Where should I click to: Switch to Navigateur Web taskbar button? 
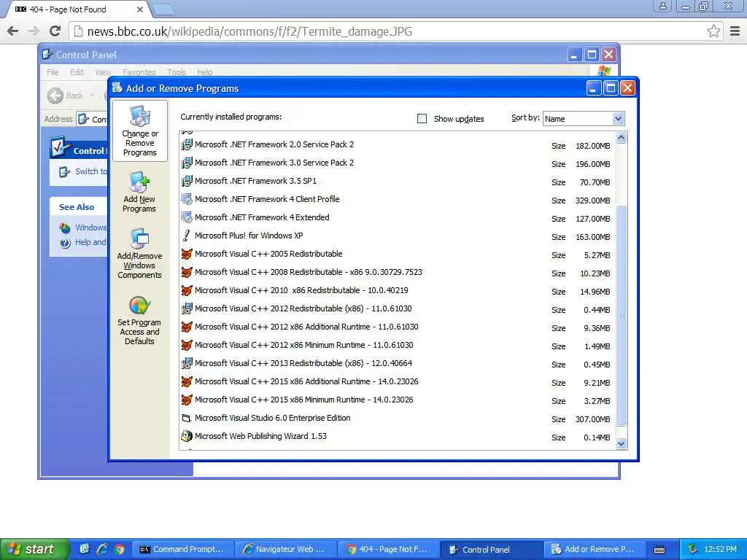286,549
